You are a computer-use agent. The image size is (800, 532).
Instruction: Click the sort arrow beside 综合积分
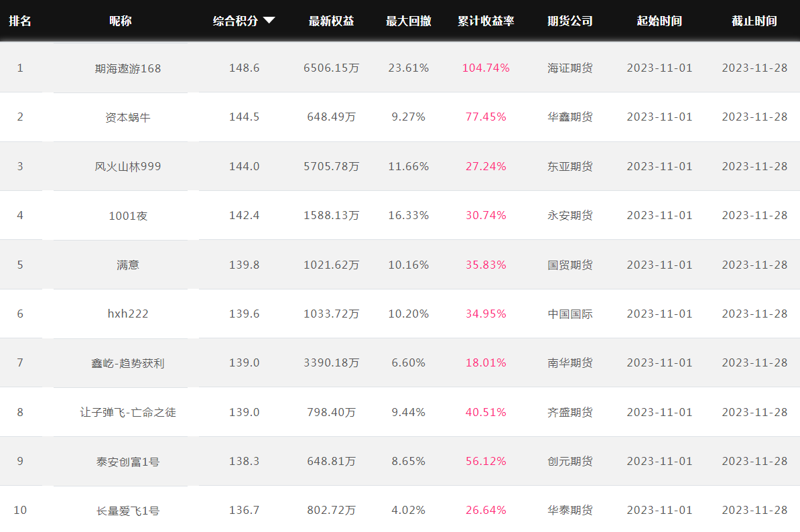pos(269,20)
